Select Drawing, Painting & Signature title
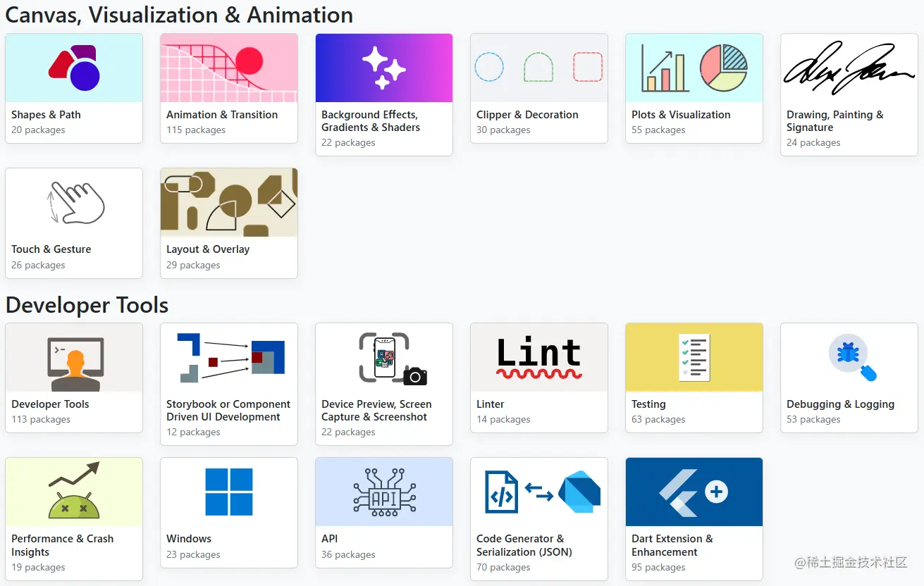924x586 pixels. tap(835, 121)
